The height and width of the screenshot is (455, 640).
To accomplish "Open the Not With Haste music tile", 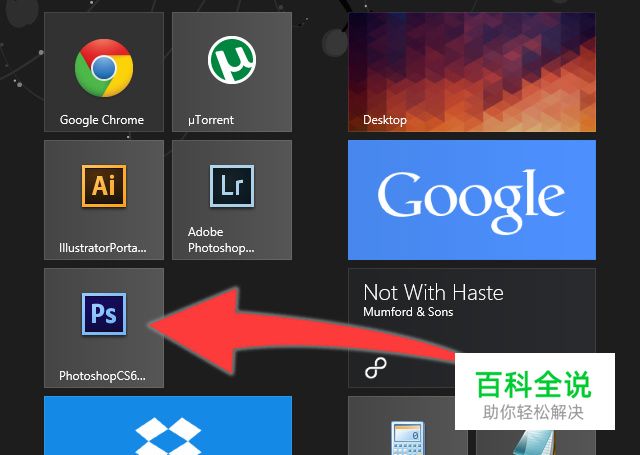I will point(472,328).
